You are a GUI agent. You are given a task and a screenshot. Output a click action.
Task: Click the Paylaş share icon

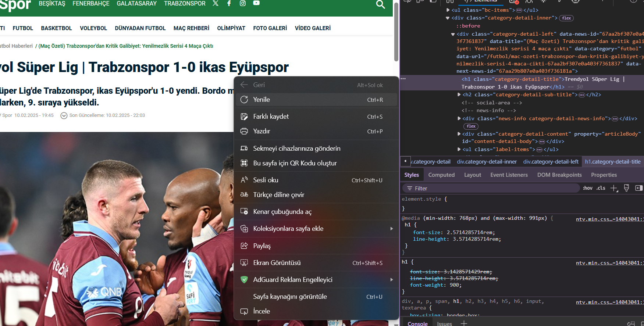(x=244, y=246)
